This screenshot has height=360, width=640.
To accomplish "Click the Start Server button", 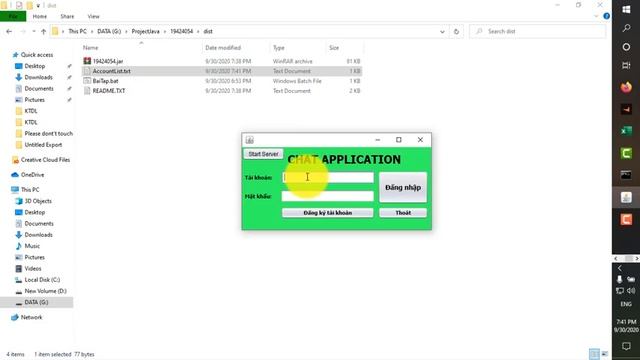I will coord(263,154).
